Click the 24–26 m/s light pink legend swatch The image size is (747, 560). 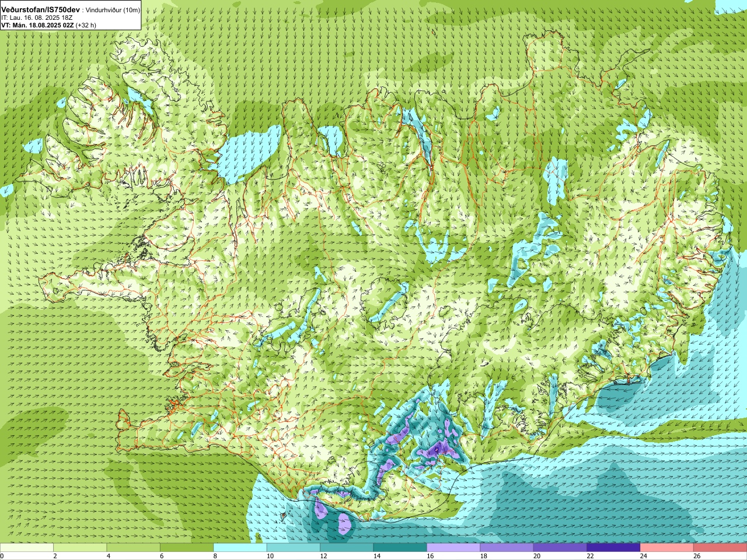coord(667,547)
